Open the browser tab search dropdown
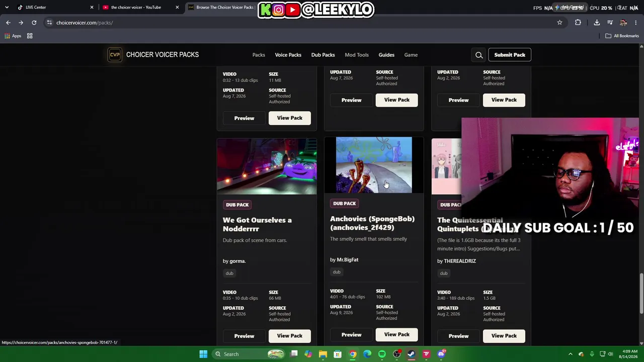 pyautogui.click(x=7, y=7)
